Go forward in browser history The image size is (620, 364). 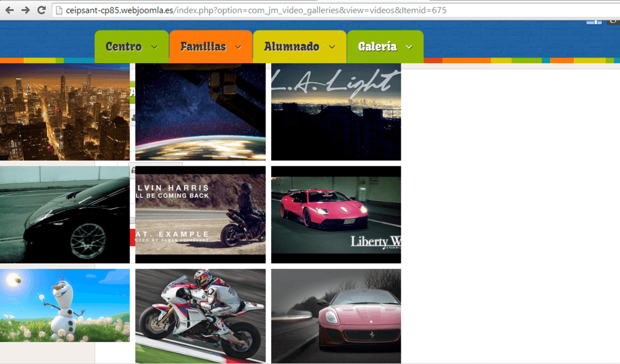pos(25,10)
